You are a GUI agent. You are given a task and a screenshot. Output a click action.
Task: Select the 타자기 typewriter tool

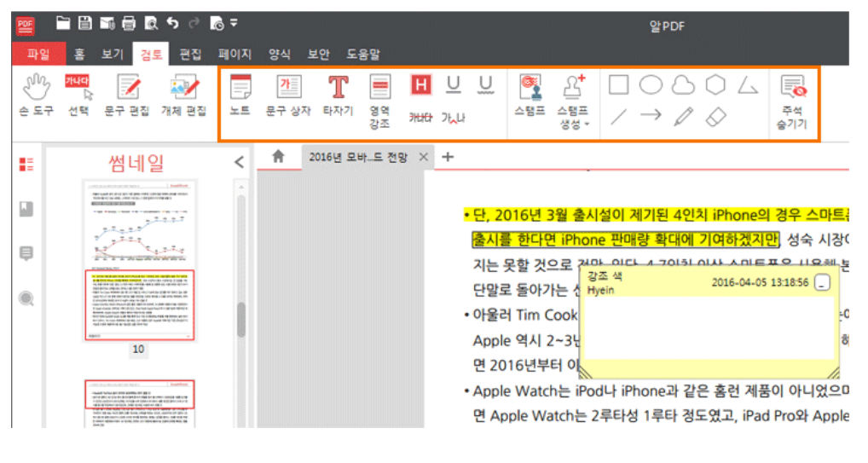[x=339, y=95]
